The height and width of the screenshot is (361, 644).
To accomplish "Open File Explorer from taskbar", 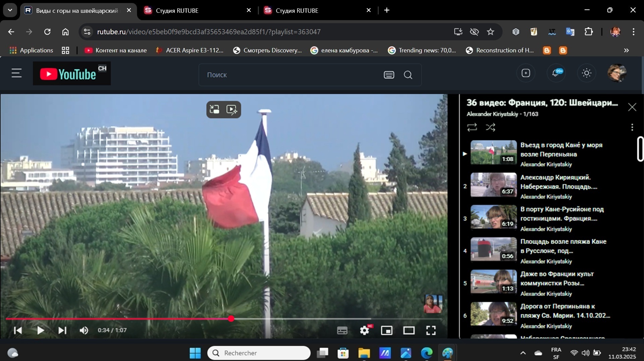I will (x=364, y=353).
